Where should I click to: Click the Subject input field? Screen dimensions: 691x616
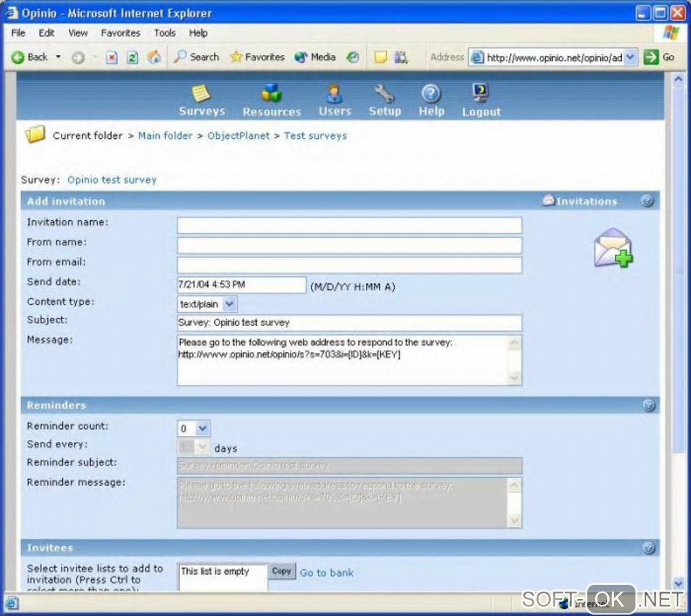coord(350,323)
